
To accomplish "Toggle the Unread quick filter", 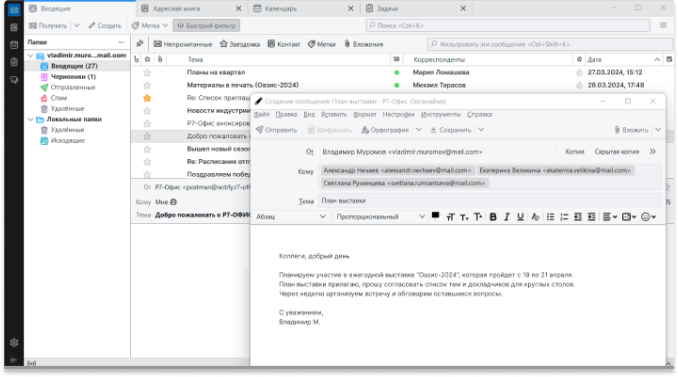I will click(183, 44).
